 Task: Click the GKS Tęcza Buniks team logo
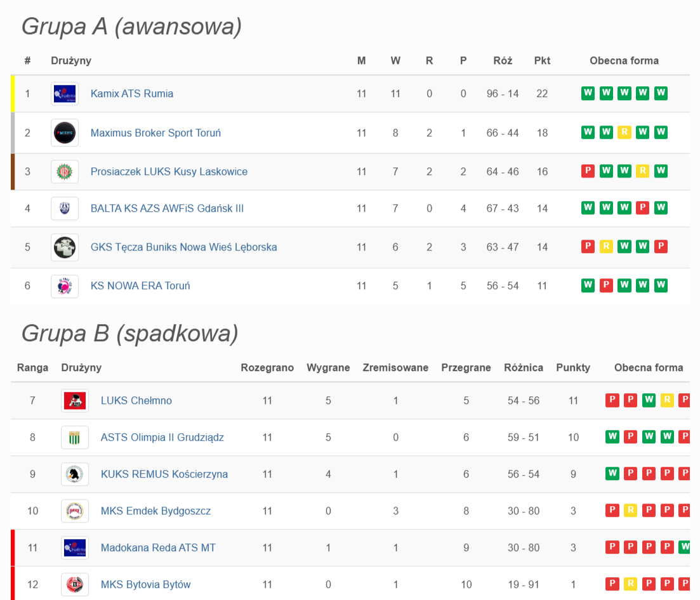(65, 247)
